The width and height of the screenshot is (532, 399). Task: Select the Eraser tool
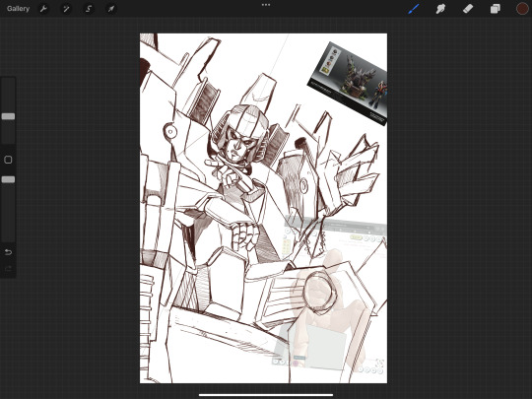[468, 9]
